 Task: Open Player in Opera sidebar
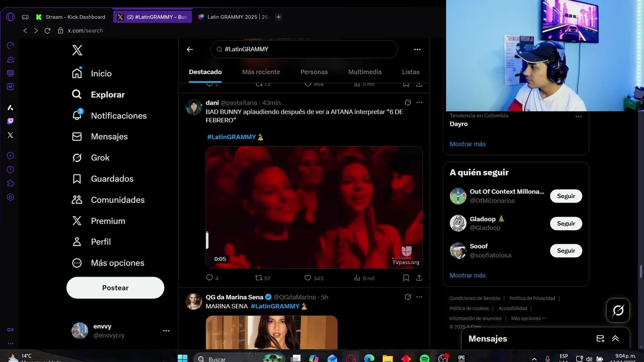10,156
